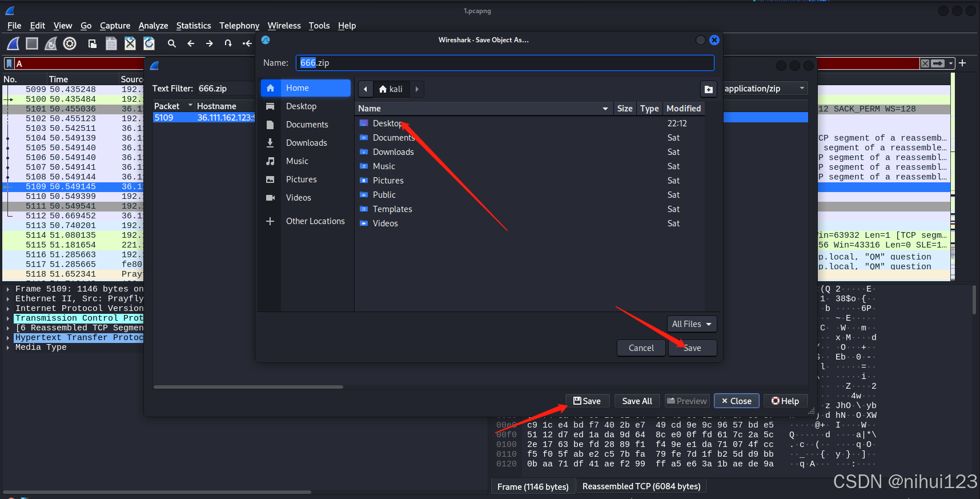Sort the export list by Packet column
Screen dimensions: 980x499
click(x=174, y=106)
